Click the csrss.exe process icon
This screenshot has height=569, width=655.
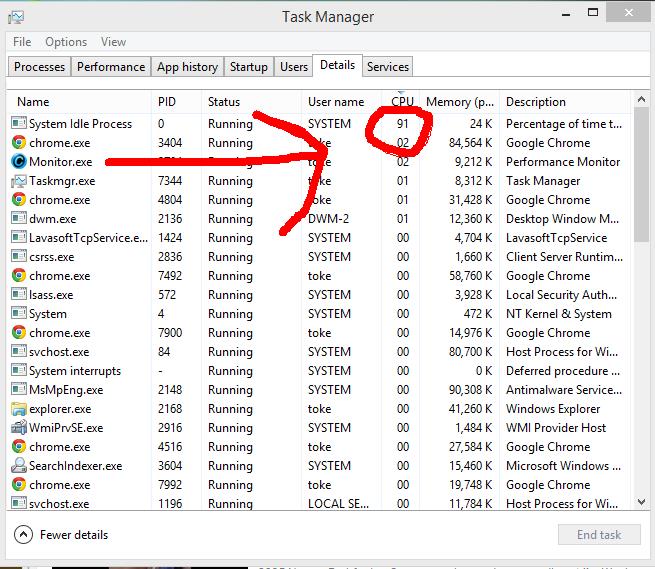point(19,256)
